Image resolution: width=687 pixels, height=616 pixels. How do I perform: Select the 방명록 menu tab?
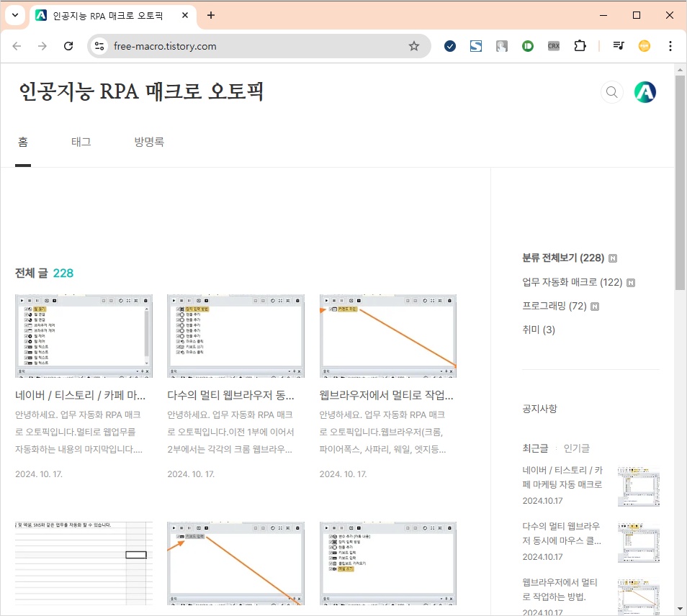click(x=149, y=142)
